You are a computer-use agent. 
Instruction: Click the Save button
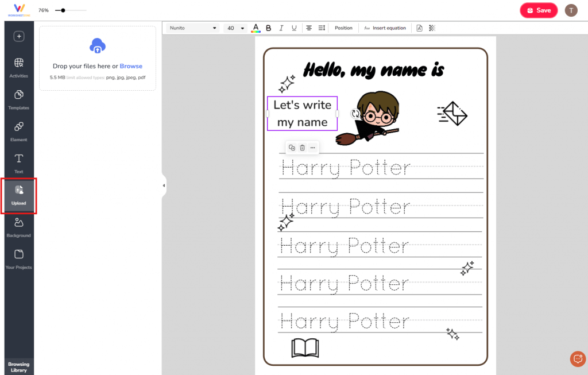pyautogui.click(x=538, y=10)
